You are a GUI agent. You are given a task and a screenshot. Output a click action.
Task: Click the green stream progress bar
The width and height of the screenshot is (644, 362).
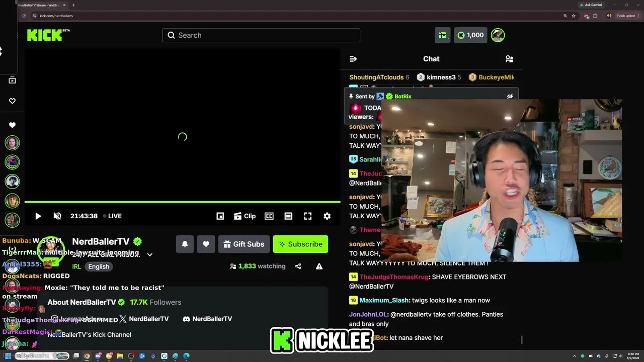(x=182, y=202)
